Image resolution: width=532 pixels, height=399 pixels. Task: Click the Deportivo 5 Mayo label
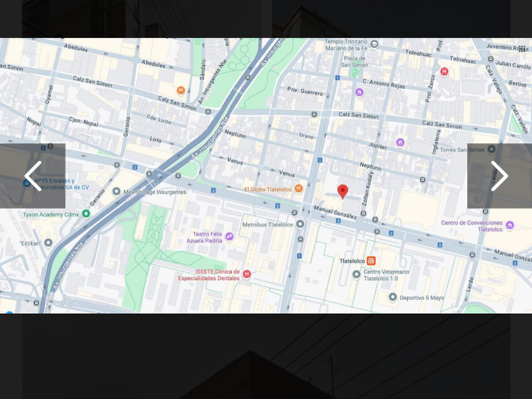tap(422, 298)
